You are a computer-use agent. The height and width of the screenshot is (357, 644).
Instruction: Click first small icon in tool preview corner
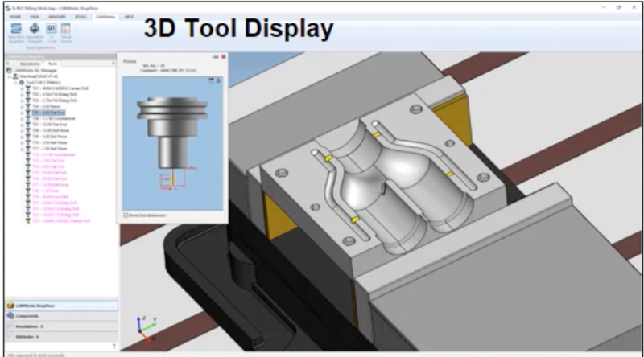coord(211,81)
